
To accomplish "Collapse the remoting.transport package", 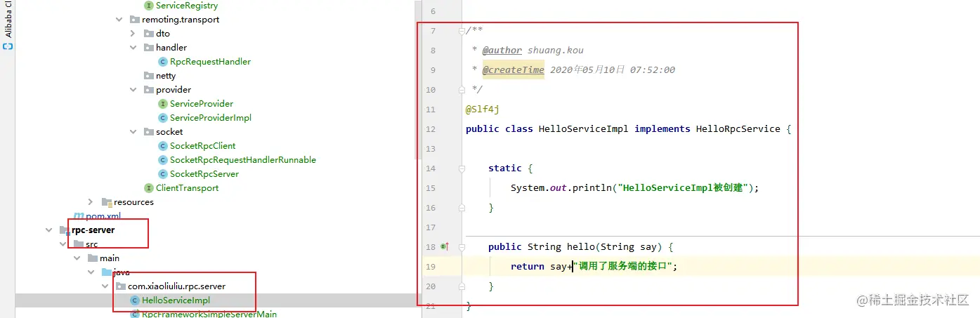I will coord(119,20).
